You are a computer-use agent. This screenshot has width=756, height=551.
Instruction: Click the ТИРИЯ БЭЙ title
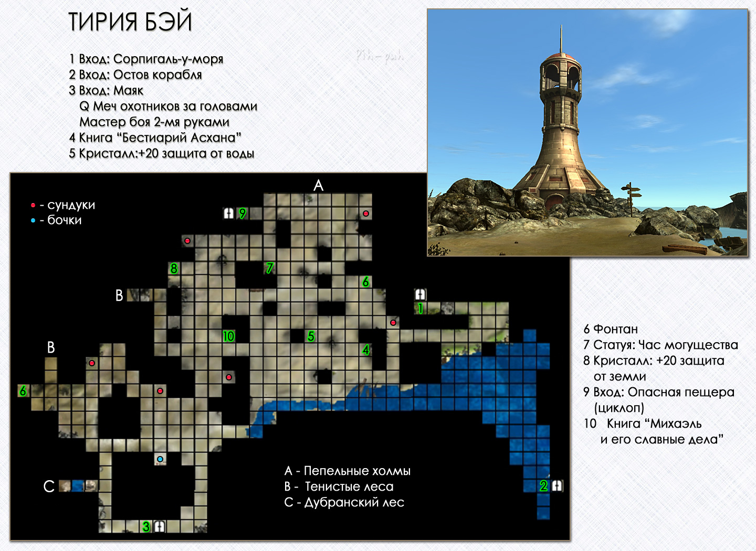click(130, 22)
